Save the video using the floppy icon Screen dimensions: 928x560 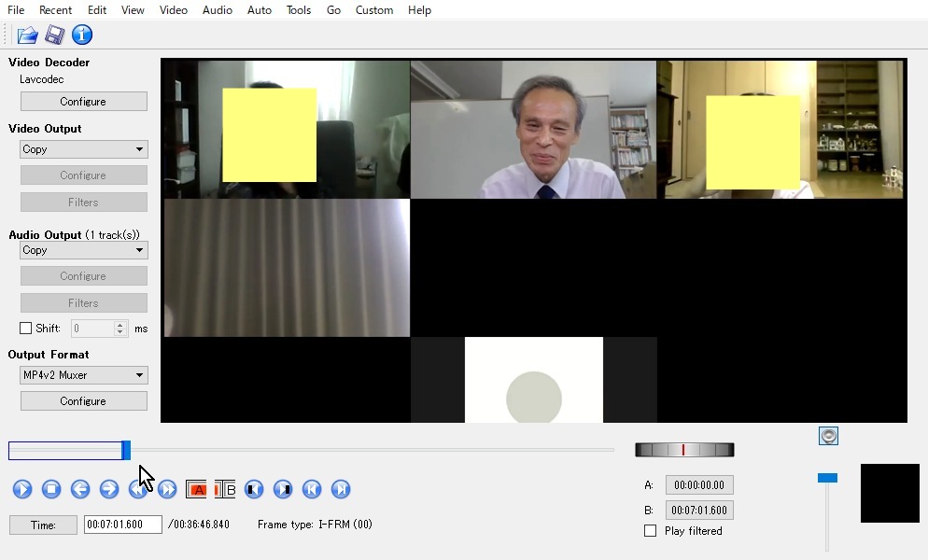tap(54, 35)
